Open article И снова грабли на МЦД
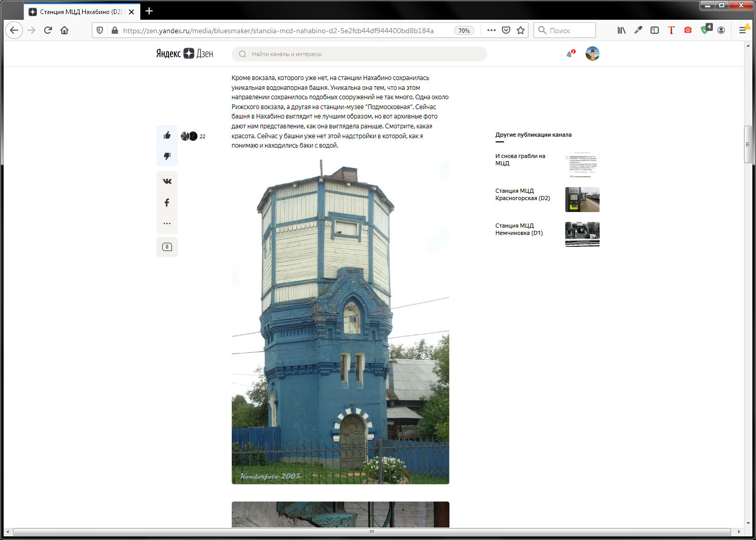 tap(520, 160)
